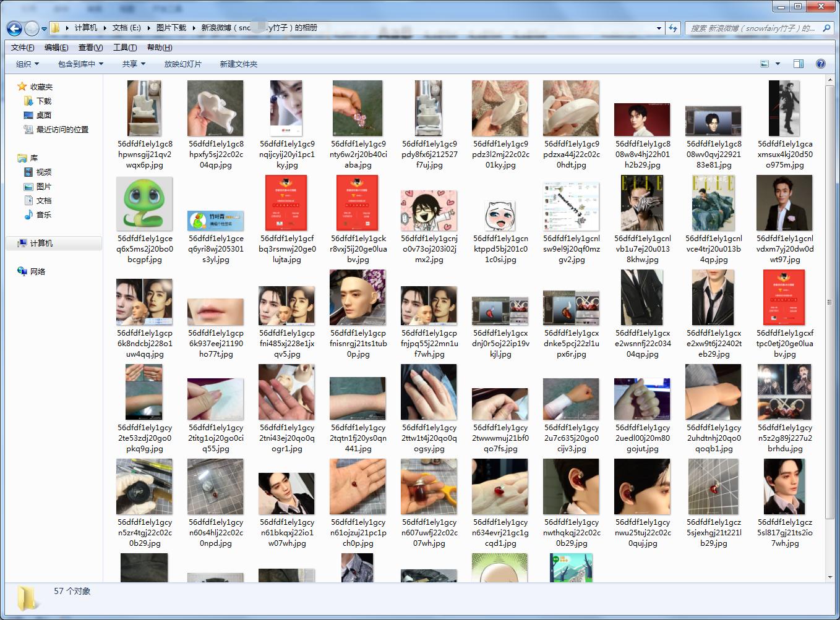Select 库 in the navigation pane
The width and height of the screenshot is (840, 620).
tap(28, 158)
